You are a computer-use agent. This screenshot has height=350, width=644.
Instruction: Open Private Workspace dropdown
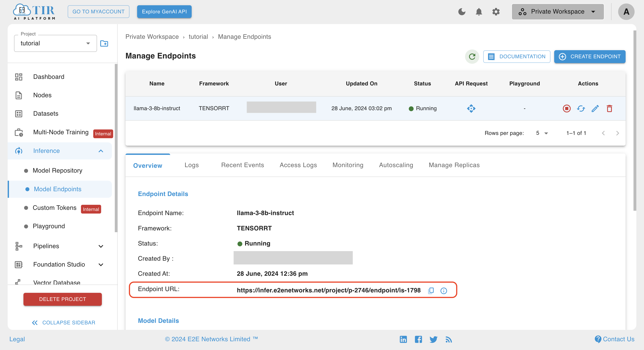point(557,12)
